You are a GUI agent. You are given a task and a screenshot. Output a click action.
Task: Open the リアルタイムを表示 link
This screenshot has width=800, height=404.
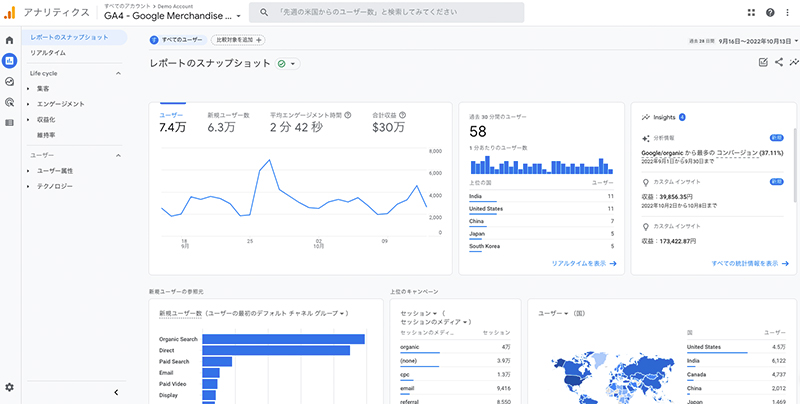584,263
